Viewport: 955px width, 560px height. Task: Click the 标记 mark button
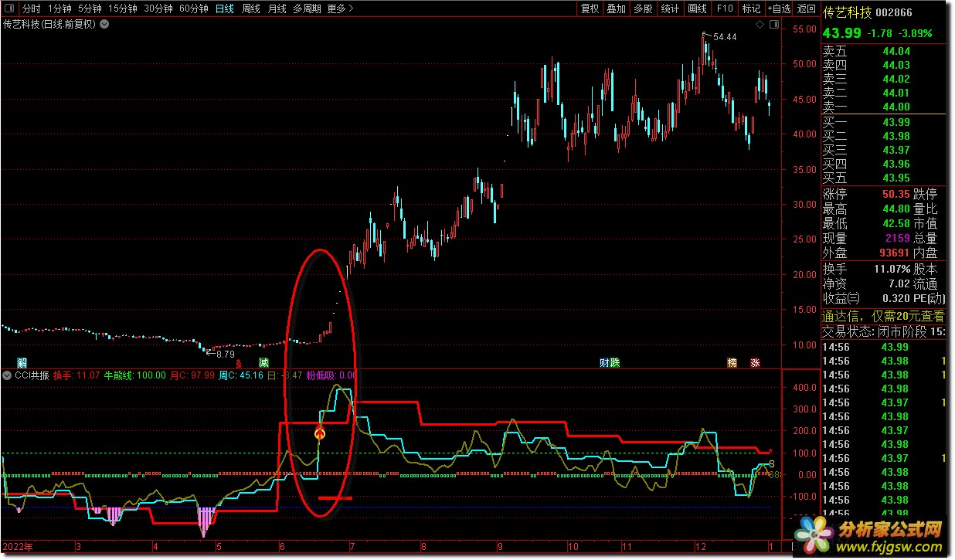coord(751,8)
